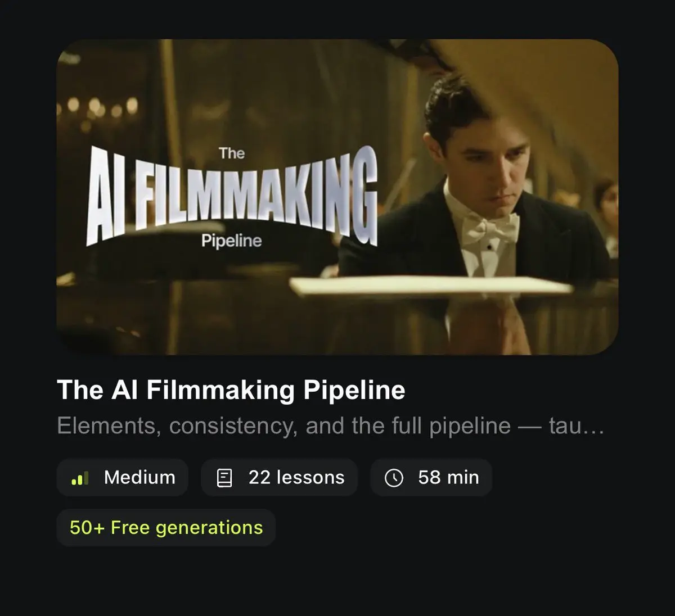The height and width of the screenshot is (616, 675).
Task: Click the warped AI FILMMAKING logo text
Action: pos(232,197)
